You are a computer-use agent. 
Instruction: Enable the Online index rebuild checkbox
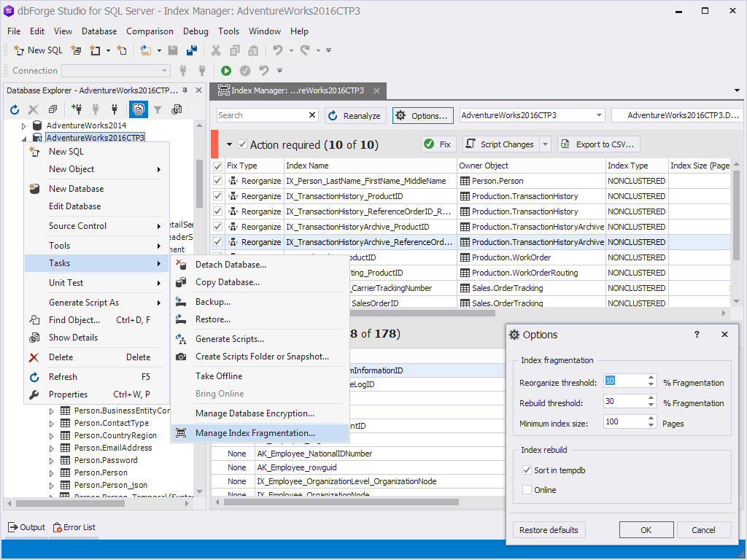coord(527,489)
